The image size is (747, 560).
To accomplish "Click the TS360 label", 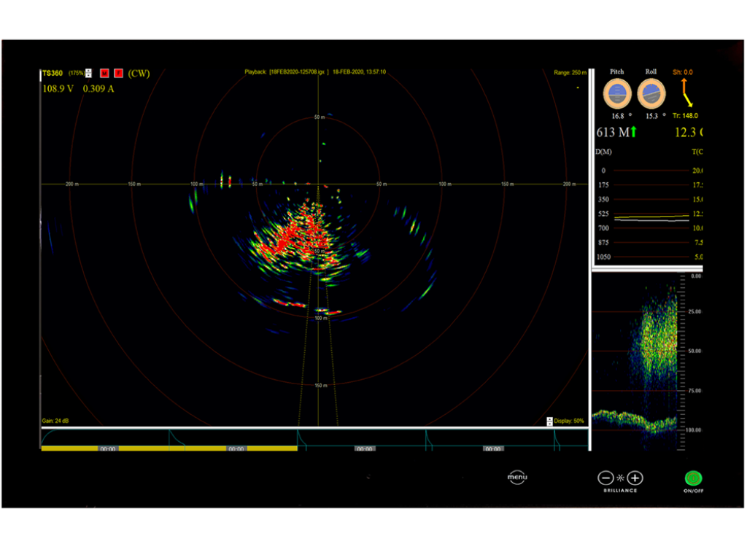I will pos(53,74).
